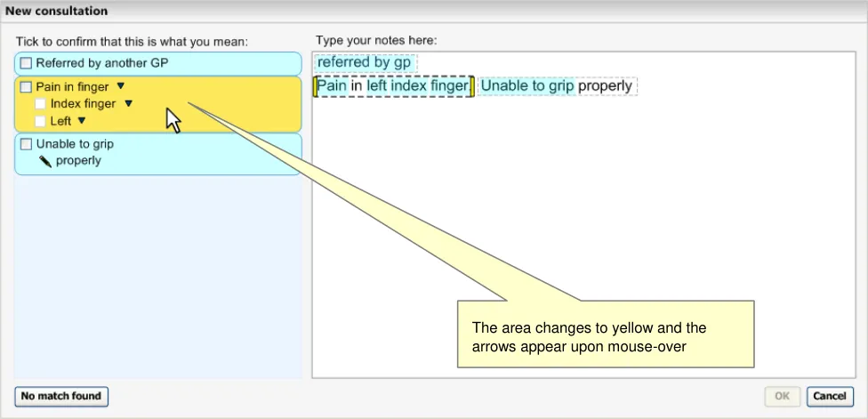Click the pencil icon beside "properly"

(45, 161)
